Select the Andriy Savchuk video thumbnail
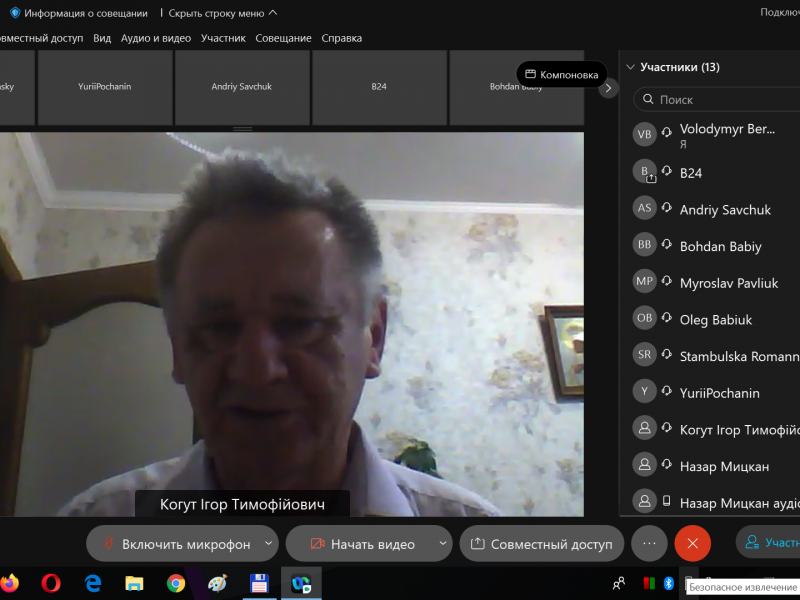 coord(241,87)
